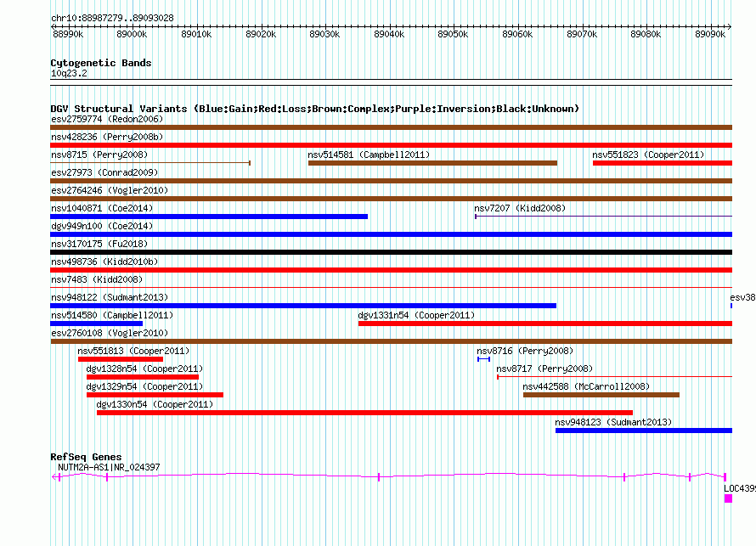Click the blue bar under dgv949n100
The height and width of the screenshot is (546, 756).
click(x=391, y=234)
